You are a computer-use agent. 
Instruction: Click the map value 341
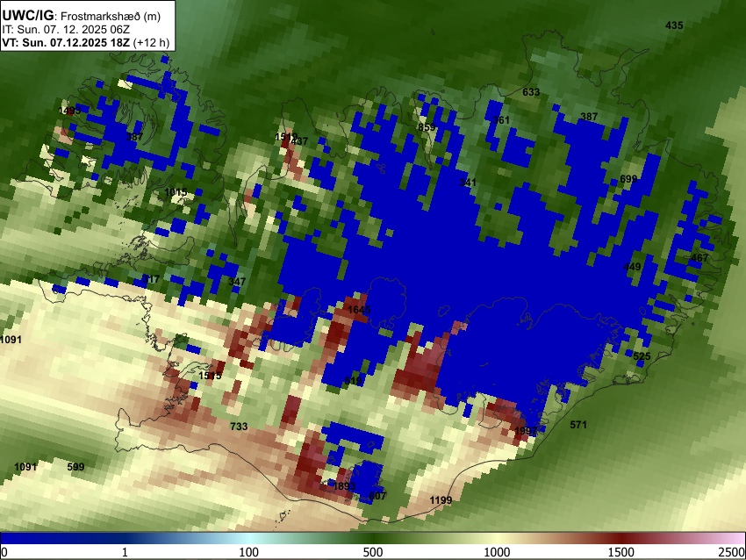(468, 183)
